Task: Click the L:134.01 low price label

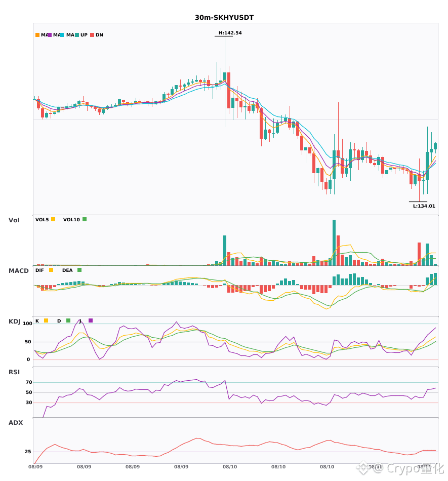Action: click(x=424, y=206)
